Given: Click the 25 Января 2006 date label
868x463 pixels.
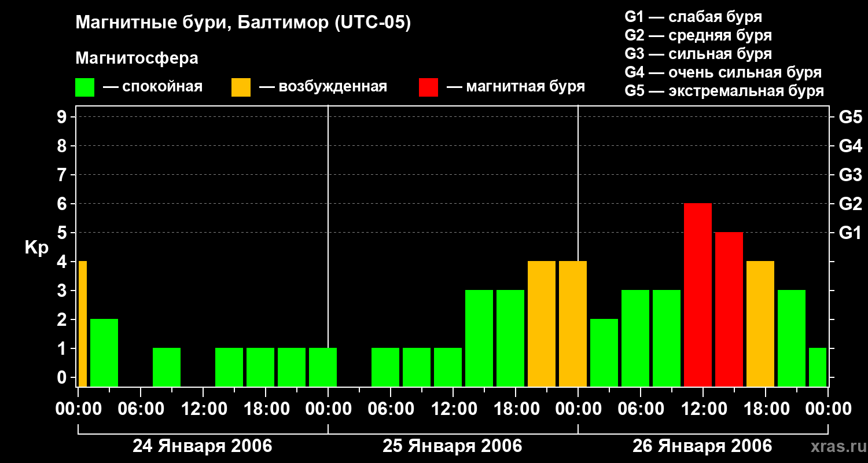Looking at the screenshot, I should 453,446.
